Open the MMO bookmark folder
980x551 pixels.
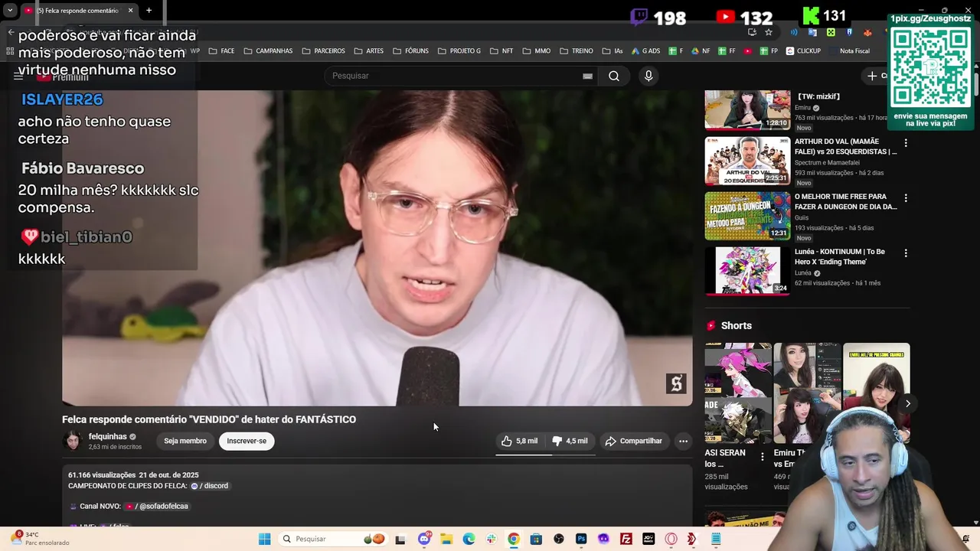tap(536, 51)
